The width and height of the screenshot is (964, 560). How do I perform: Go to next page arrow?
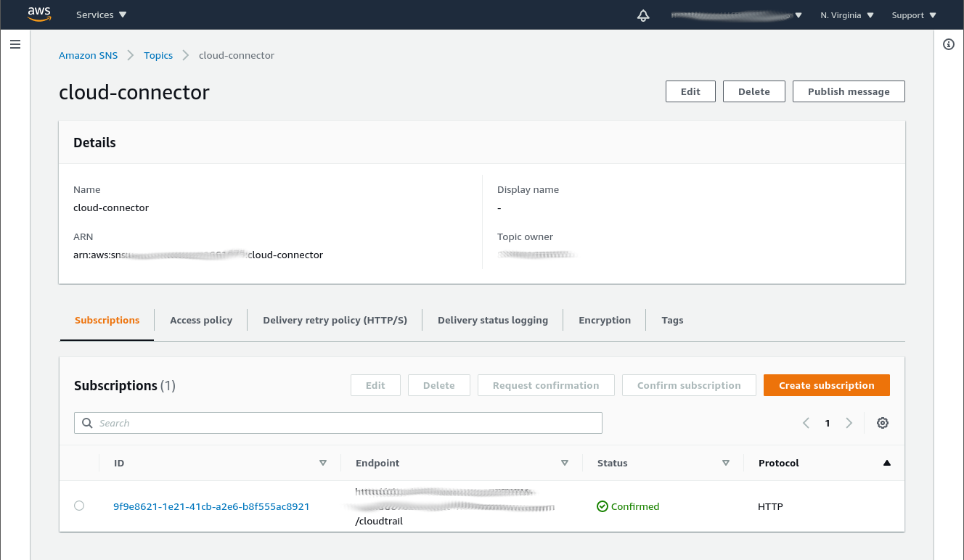coord(849,423)
